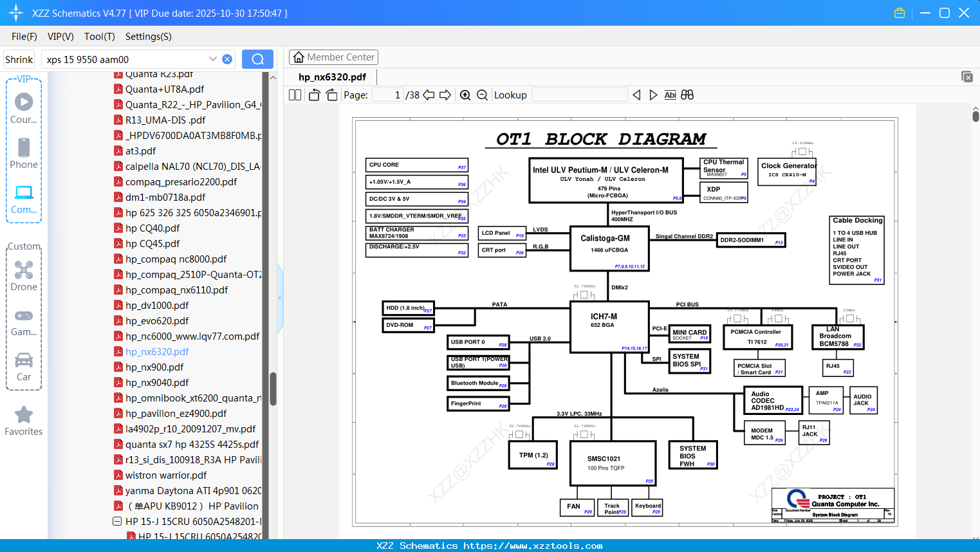Go to next page arrow
Image resolution: width=980 pixels, height=552 pixels.
[445, 95]
